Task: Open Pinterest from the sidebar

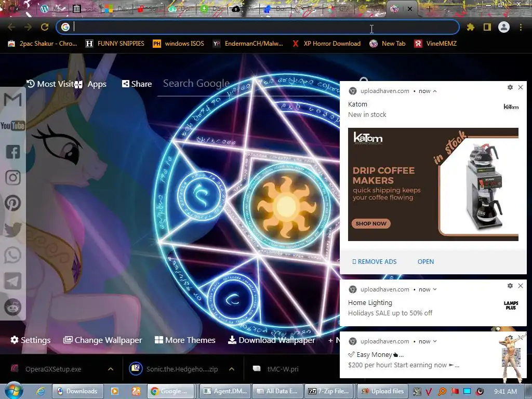Action: coord(13,203)
